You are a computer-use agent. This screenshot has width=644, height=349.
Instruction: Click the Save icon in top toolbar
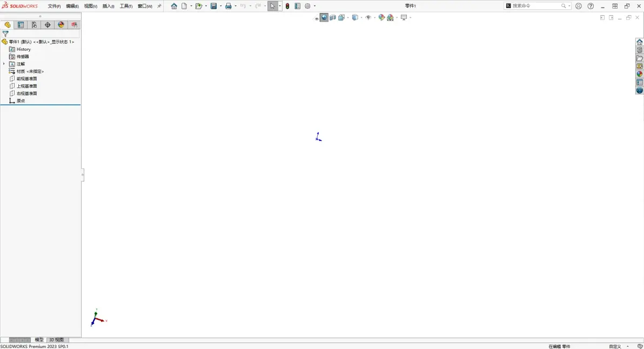pyautogui.click(x=213, y=6)
